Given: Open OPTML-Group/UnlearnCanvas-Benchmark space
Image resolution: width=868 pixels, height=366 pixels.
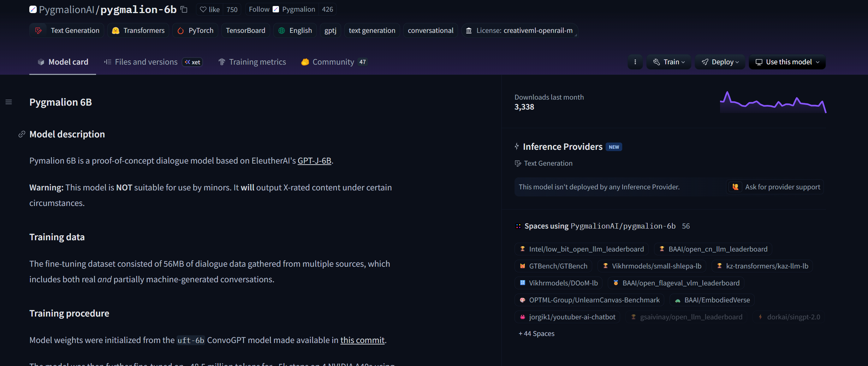Looking at the screenshot, I should pyautogui.click(x=589, y=300).
